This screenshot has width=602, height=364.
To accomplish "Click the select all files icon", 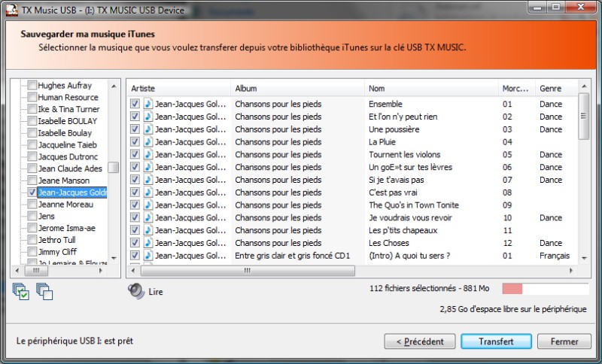I will click(21, 292).
